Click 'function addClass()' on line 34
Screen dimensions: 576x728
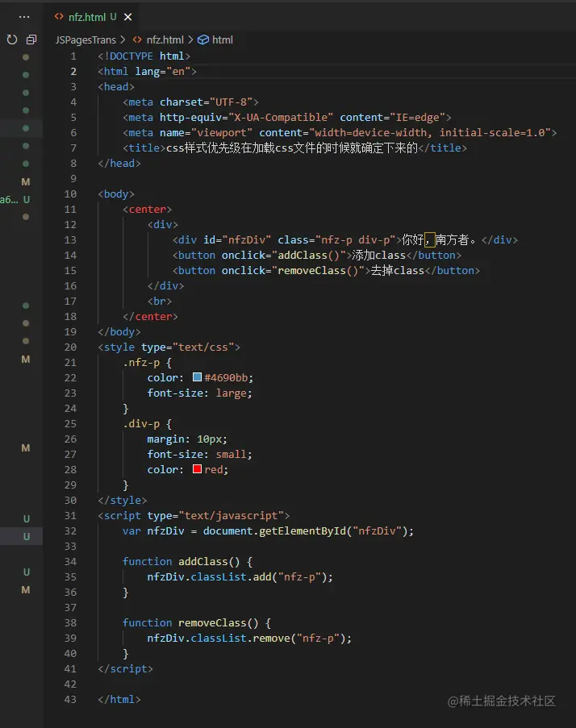coord(182,562)
